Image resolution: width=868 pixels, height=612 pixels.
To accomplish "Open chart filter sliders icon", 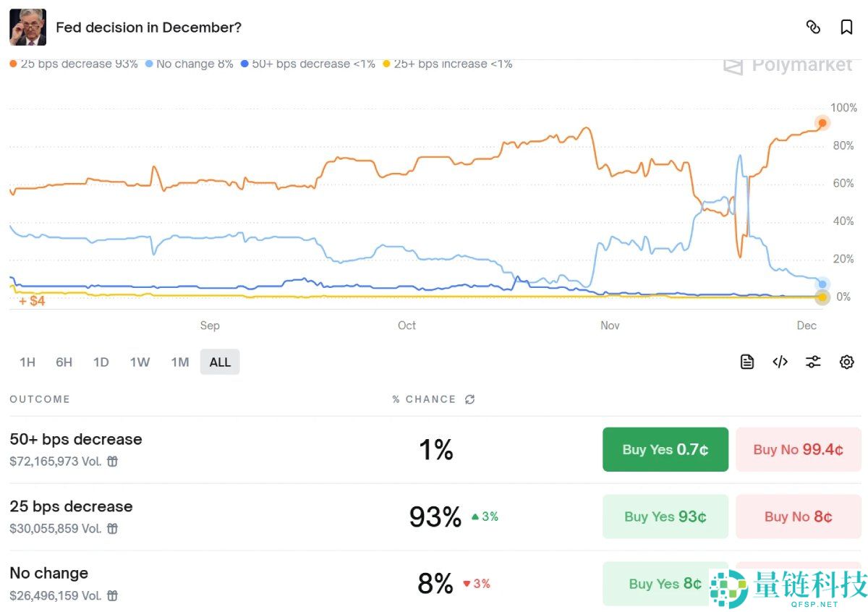I will pyautogui.click(x=813, y=362).
